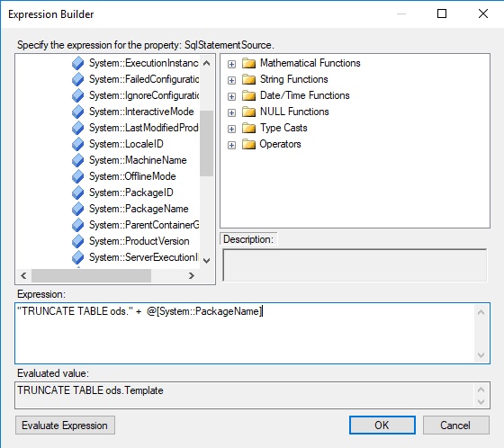Expand the Operators tree node
This screenshot has height=448, width=504.
[x=231, y=145]
